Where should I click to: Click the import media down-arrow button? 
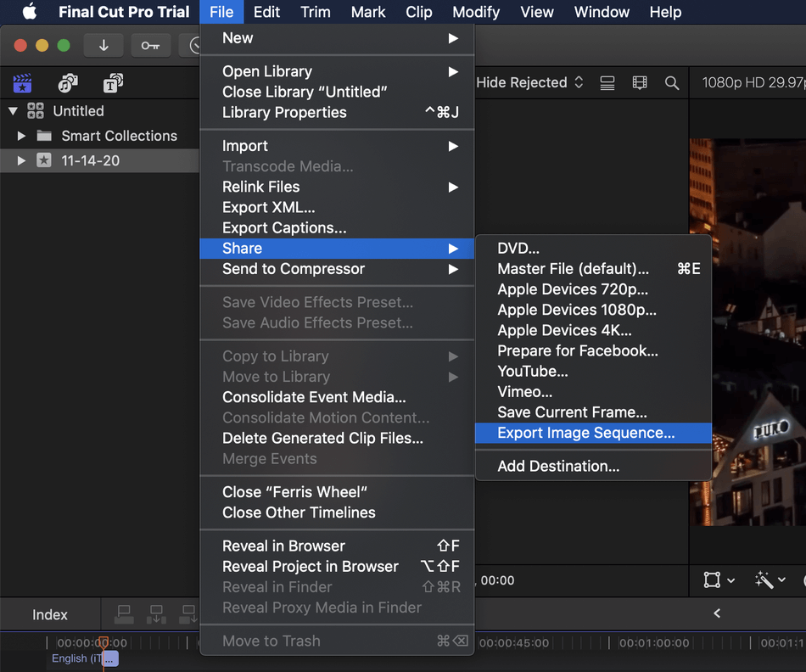point(104,46)
